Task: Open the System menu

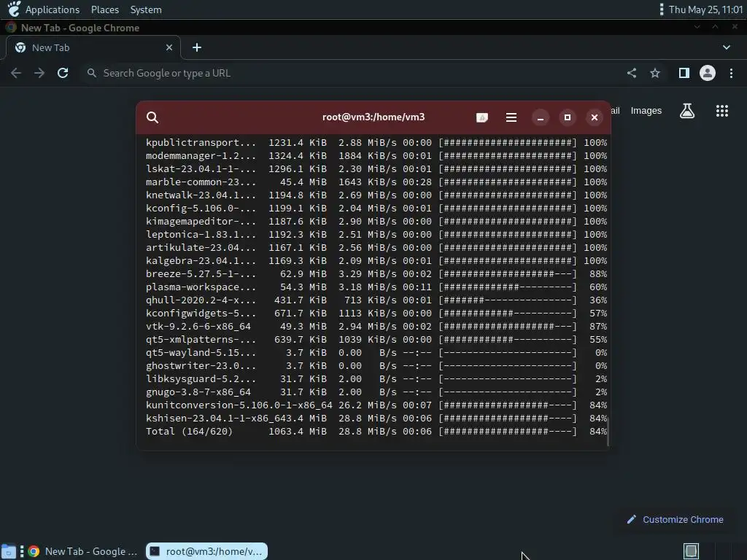Action: [x=146, y=9]
